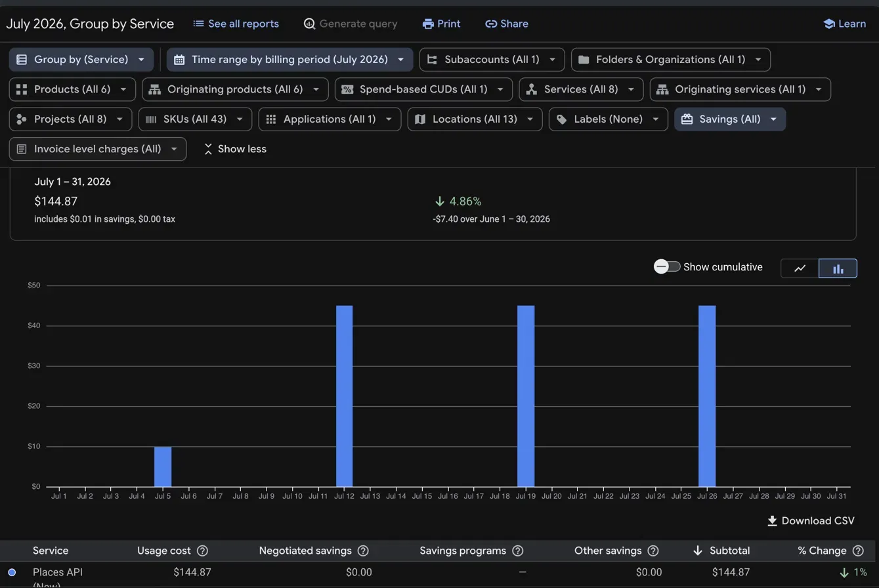Switch to line chart view
The width and height of the screenshot is (879, 588).
[x=800, y=268]
